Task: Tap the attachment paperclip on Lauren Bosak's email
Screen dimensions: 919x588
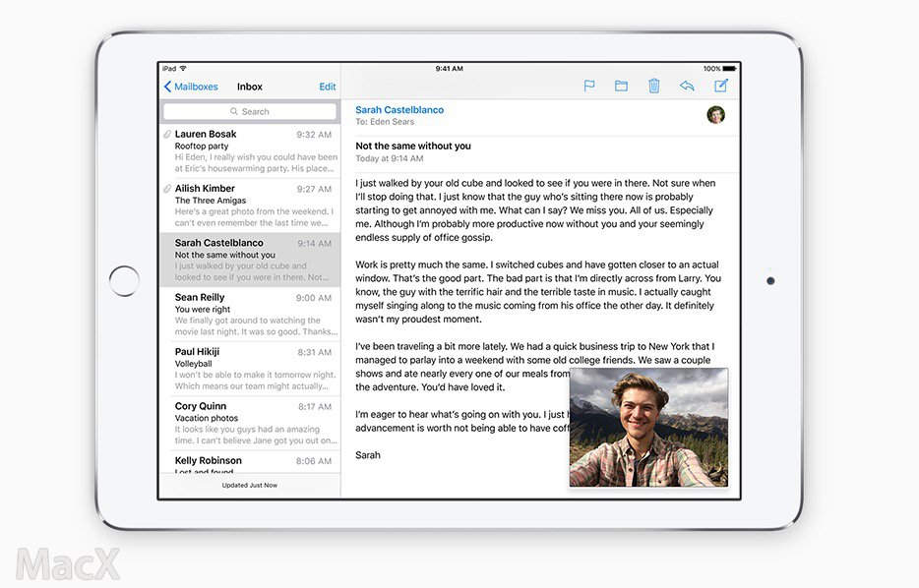Action: coord(167,134)
